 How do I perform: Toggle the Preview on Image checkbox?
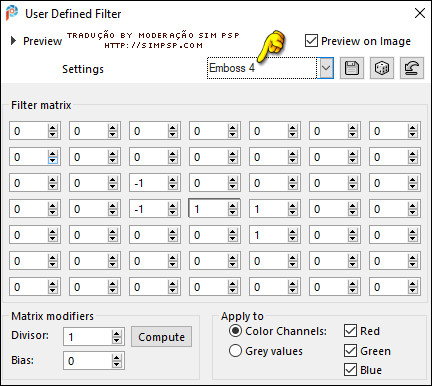[x=311, y=41]
